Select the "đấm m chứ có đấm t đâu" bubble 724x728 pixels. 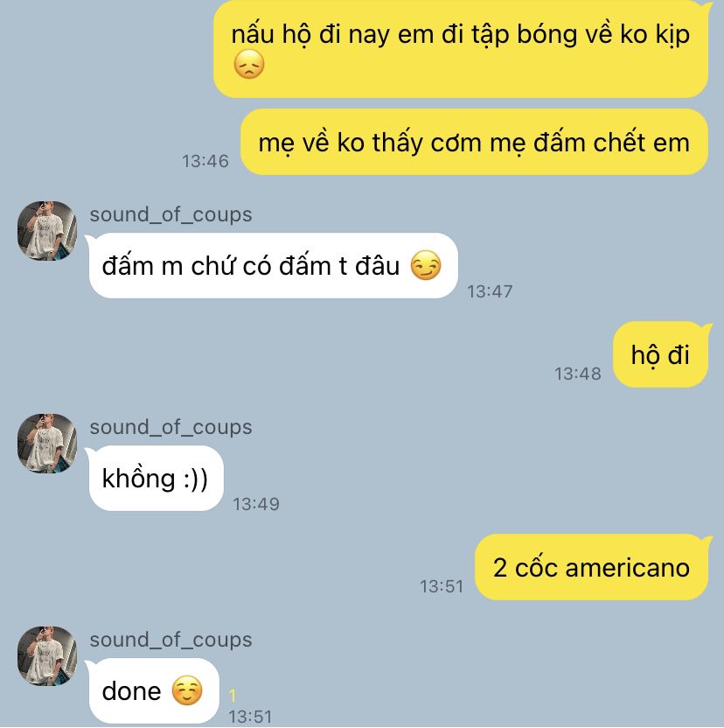click(273, 266)
